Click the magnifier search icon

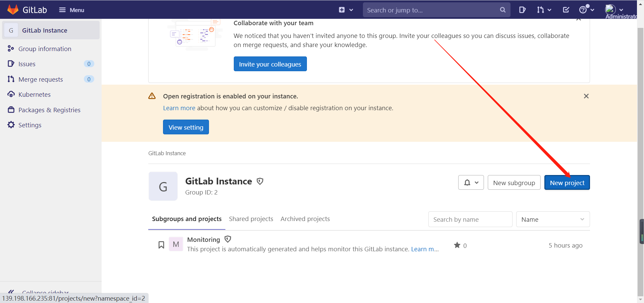(x=502, y=10)
